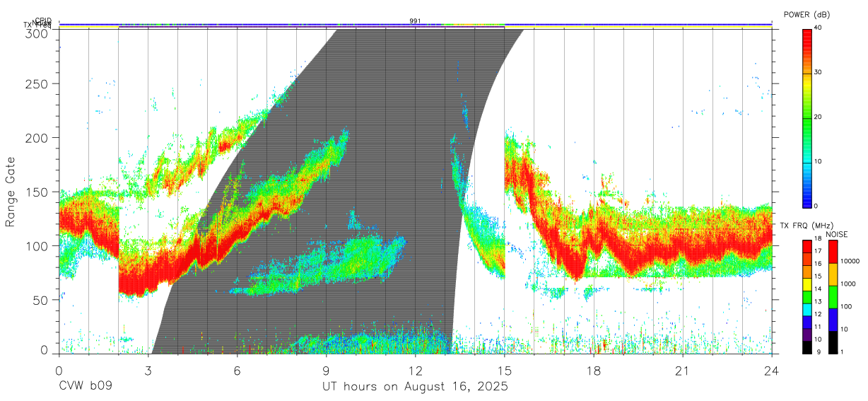
Task: Click the CPID label above the plot
Action: [42, 21]
